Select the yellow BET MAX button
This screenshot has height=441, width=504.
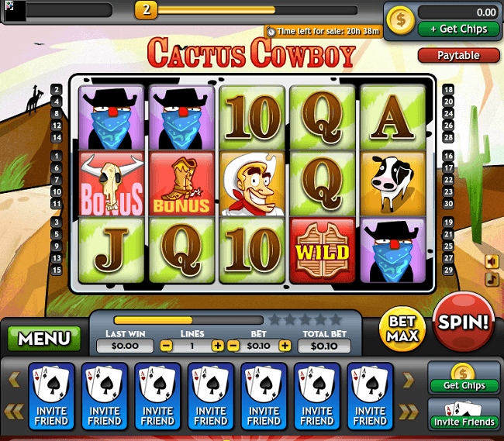[x=402, y=329]
